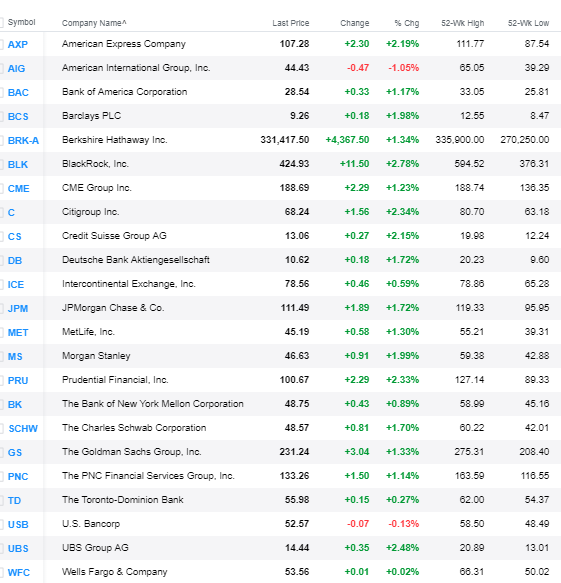The image size is (561, 583).
Task: Open the TD ticker symbol link
Action: click(x=14, y=501)
